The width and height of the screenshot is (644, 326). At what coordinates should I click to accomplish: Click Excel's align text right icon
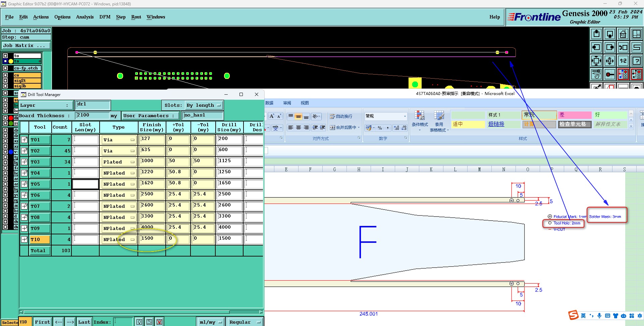(x=306, y=128)
